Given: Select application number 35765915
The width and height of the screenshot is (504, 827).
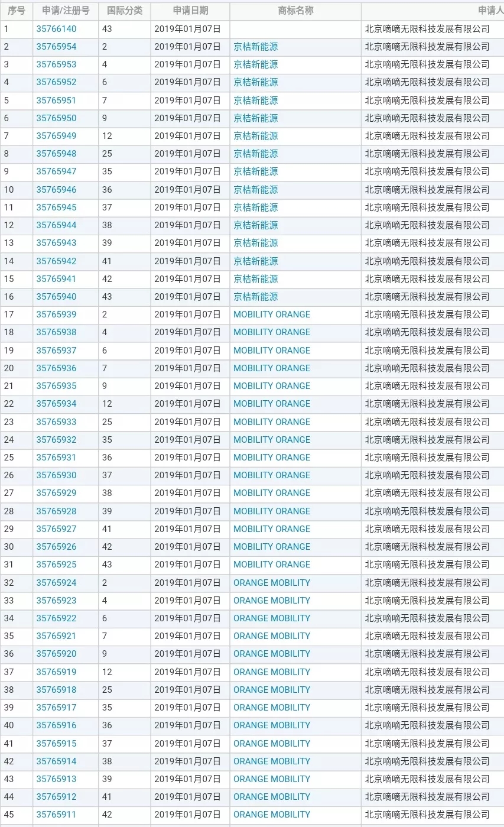Looking at the screenshot, I should [56, 744].
